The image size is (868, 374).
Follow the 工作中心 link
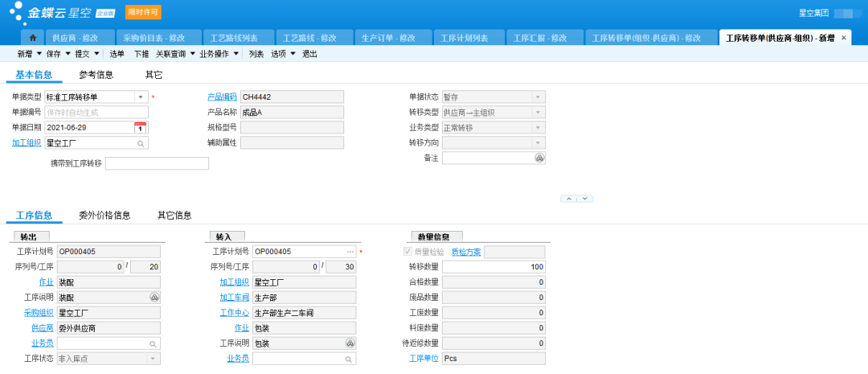click(x=234, y=313)
